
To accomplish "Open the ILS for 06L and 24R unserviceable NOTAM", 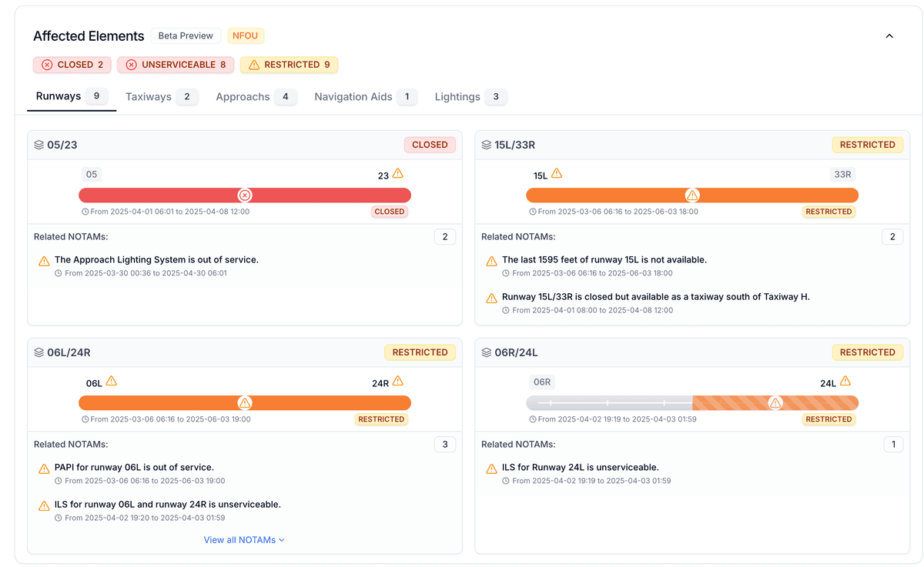I will pyautogui.click(x=168, y=505).
